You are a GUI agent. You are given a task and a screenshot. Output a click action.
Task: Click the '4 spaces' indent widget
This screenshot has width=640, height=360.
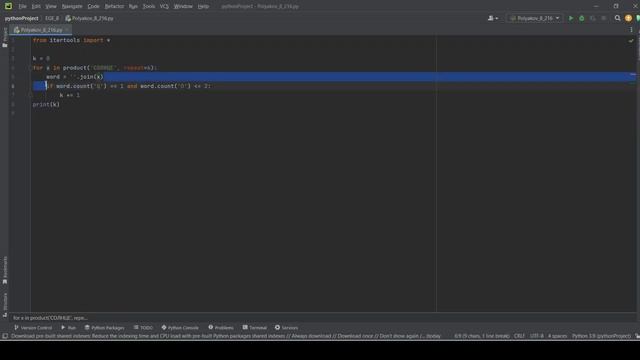point(558,336)
